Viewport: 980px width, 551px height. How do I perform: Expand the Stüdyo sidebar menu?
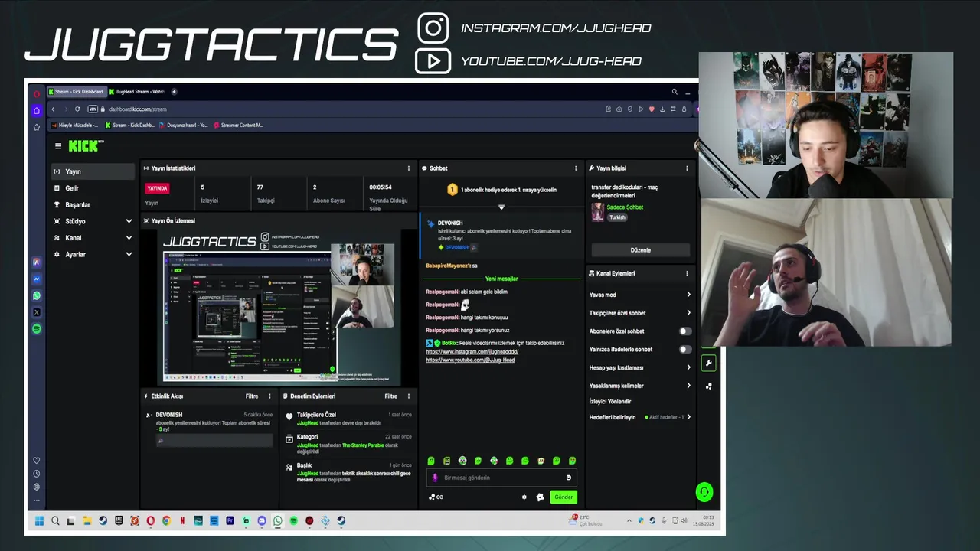pos(93,221)
